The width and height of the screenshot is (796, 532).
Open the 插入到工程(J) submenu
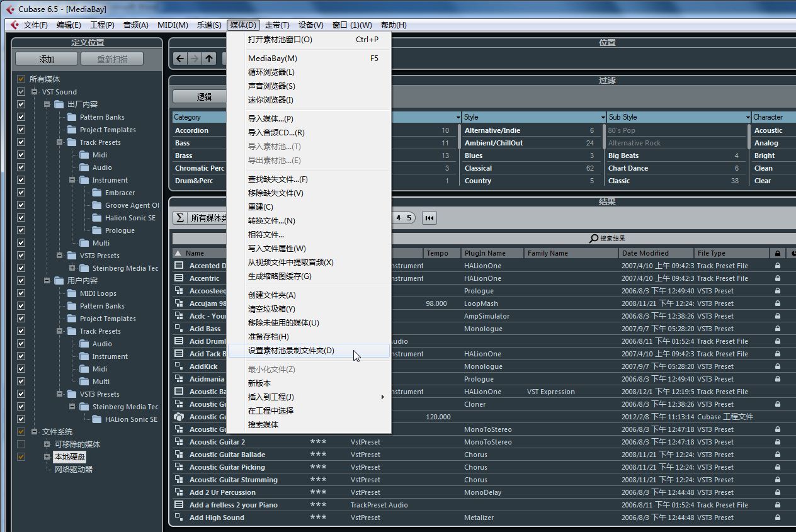(x=309, y=397)
